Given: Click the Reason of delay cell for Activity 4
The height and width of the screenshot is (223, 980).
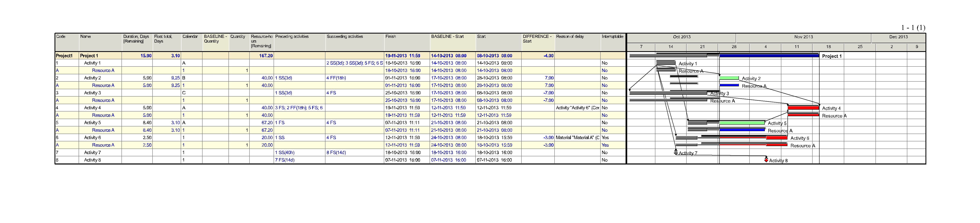Looking at the screenshot, I should pos(577,108).
